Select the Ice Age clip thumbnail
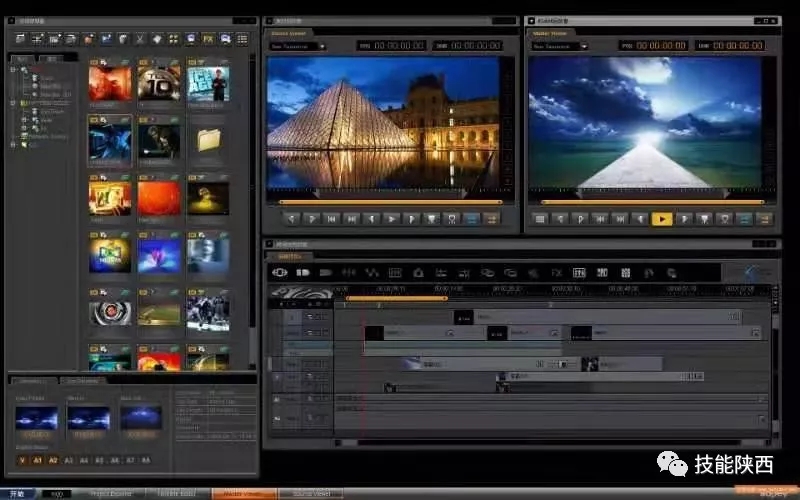Viewport: 800px width, 500px height. tap(208, 84)
